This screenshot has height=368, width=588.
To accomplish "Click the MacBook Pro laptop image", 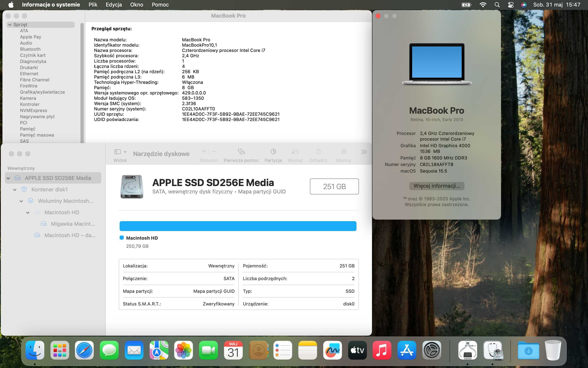I will coord(437,64).
